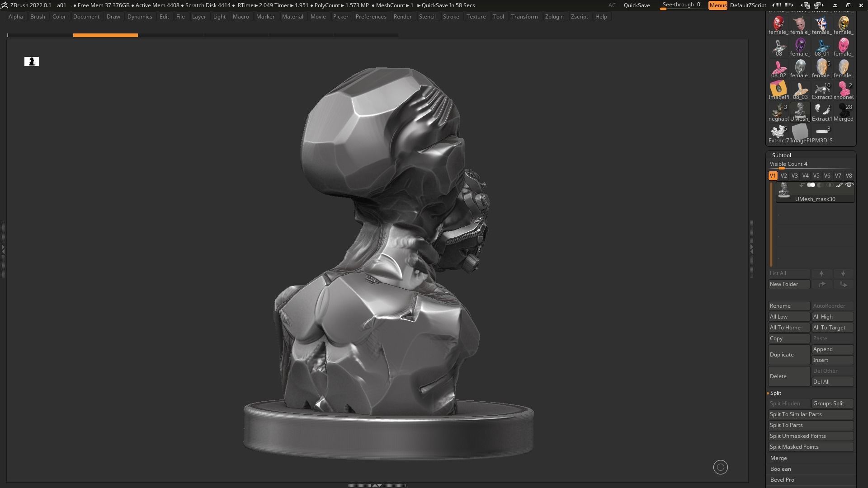The height and width of the screenshot is (488, 868).
Task: Open the Material menu
Action: coord(292,17)
